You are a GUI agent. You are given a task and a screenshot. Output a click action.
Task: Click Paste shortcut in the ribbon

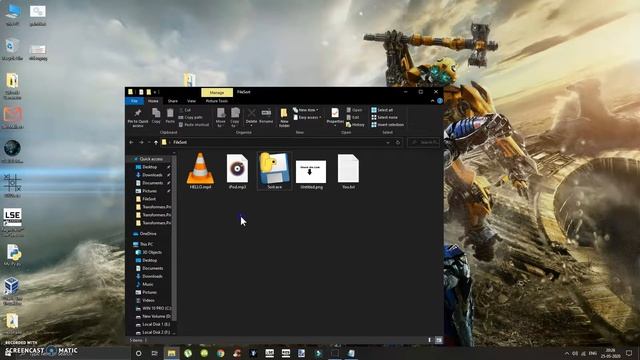(194, 125)
